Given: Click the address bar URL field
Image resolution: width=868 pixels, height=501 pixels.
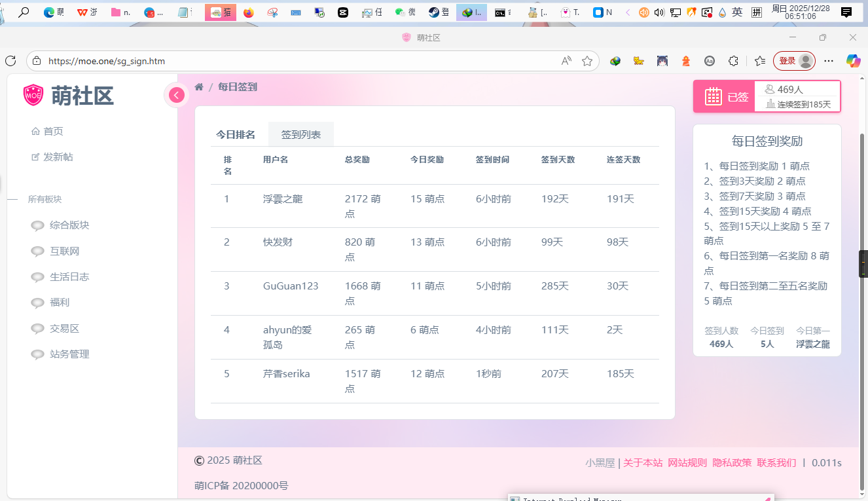Looking at the screenshot, I should click(x=295, y=61).
